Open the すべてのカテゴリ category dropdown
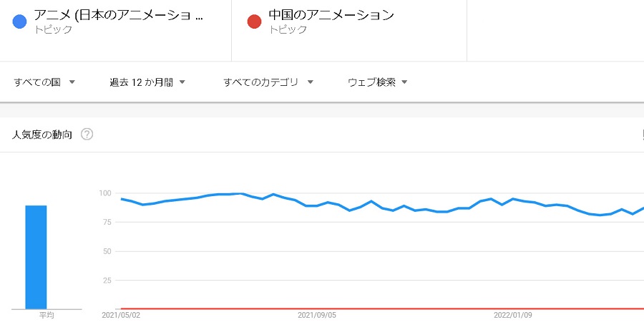The width and height of the screenshot is (644, 335). pos(268,82)
